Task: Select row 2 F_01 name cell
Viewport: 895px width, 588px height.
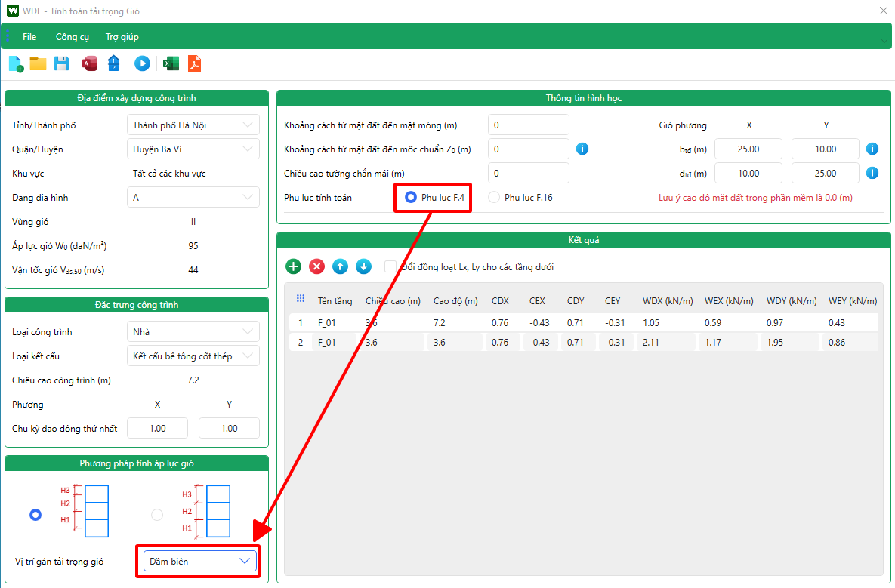Action: pos(327,343)
